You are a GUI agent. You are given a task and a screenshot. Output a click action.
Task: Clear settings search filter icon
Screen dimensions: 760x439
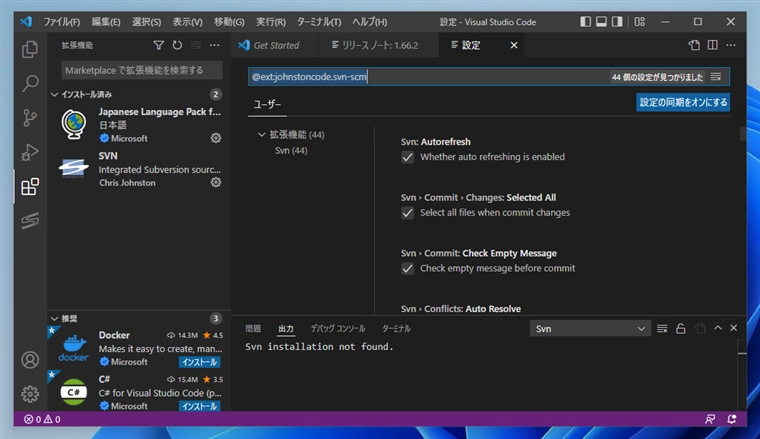(716, 77)
